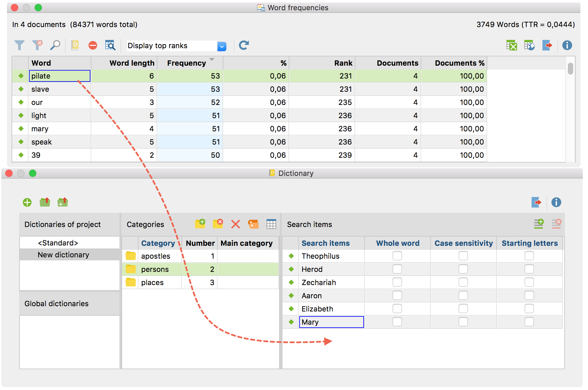Sort table by Word length column header
This screenshot has height=390, width=588.
[x=132, y=63]
